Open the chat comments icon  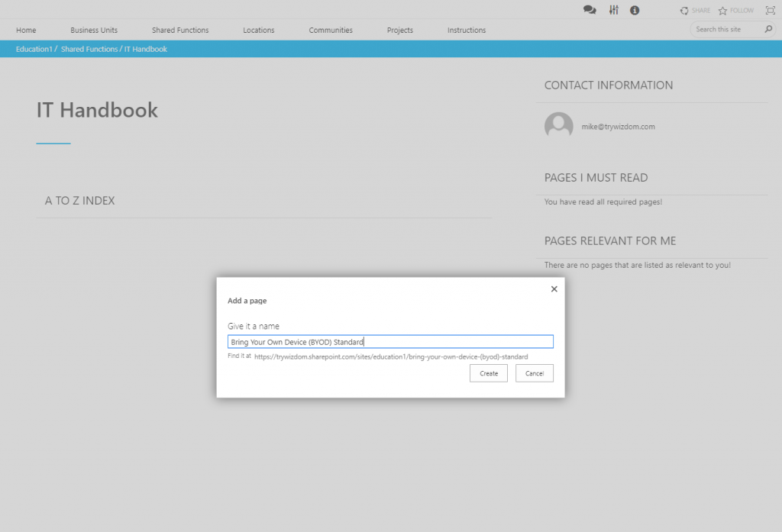point(590,10)
